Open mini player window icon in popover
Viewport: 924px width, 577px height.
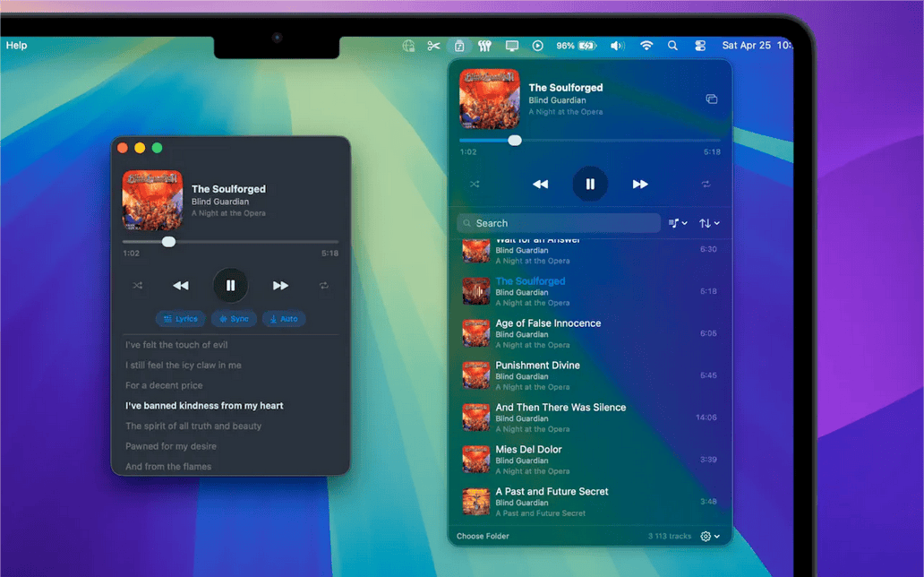coord(711,99)
